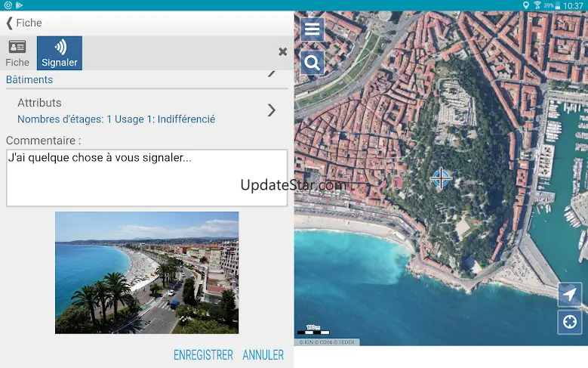
Task: Select the Signaler tab
Action: click(60, 53)
